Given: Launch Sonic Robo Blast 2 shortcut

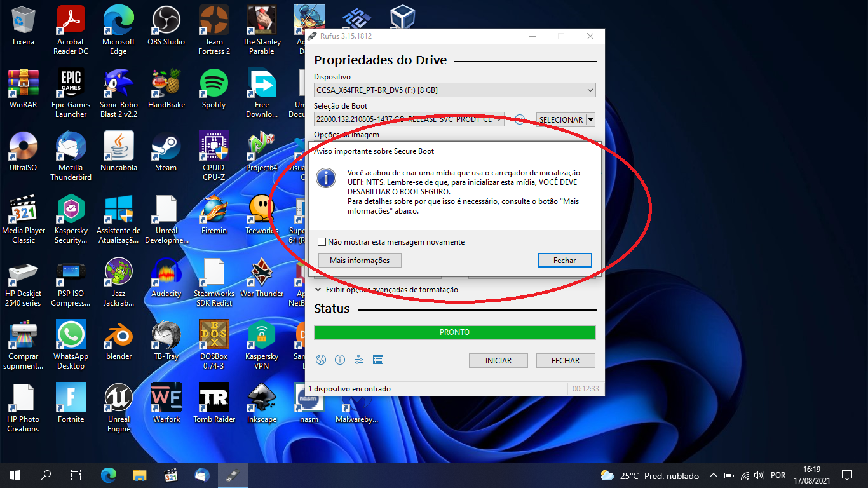Looking at the screenshot, I should 119,93.
